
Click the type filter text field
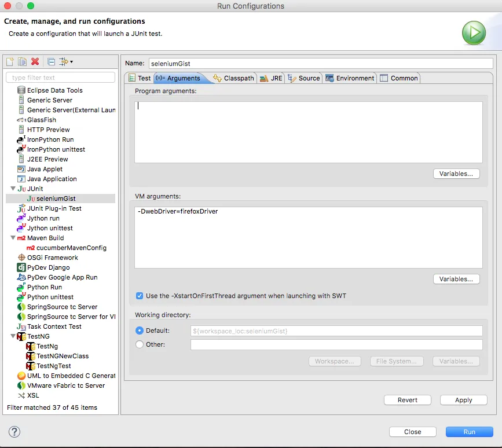coord(61,78)
